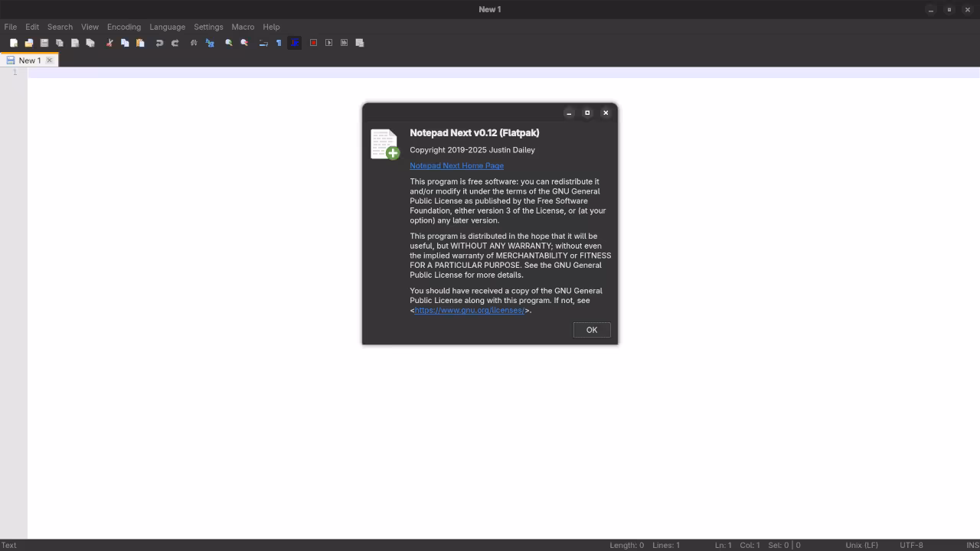Click the Close All files toolbar icon
The image size is (980, 551).
point(90,43)
